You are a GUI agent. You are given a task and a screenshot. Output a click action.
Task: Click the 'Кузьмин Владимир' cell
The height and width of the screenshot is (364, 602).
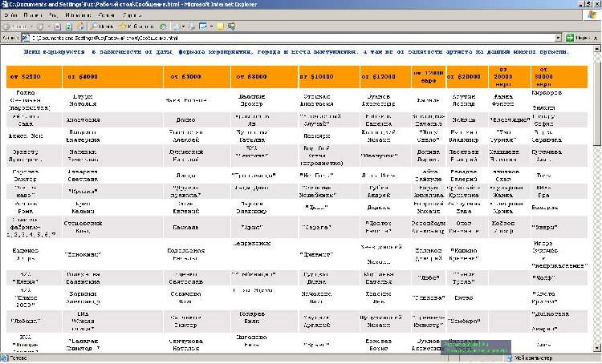pos(467,136)
